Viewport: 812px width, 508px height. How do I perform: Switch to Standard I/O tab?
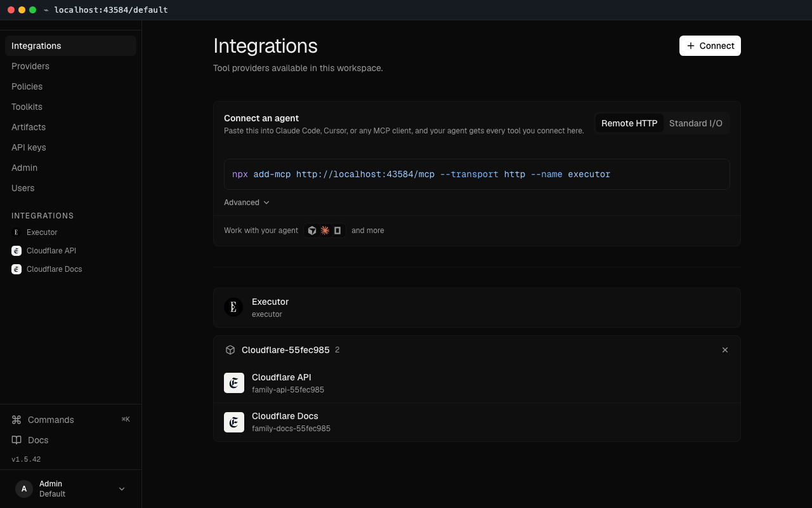point(696,123)
